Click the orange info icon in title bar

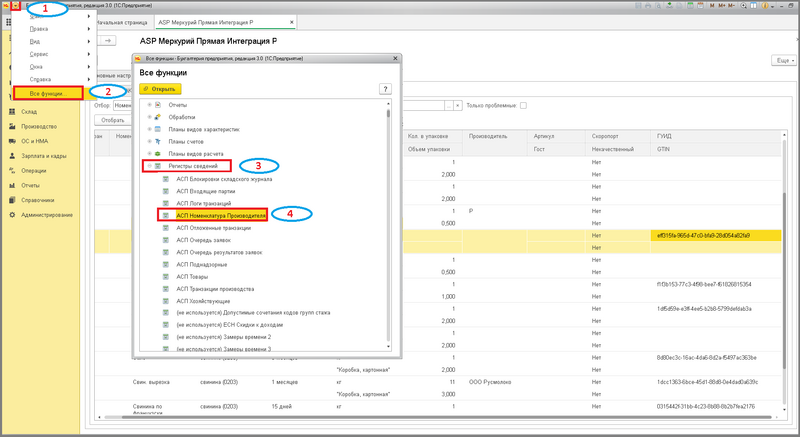point(765,6)
